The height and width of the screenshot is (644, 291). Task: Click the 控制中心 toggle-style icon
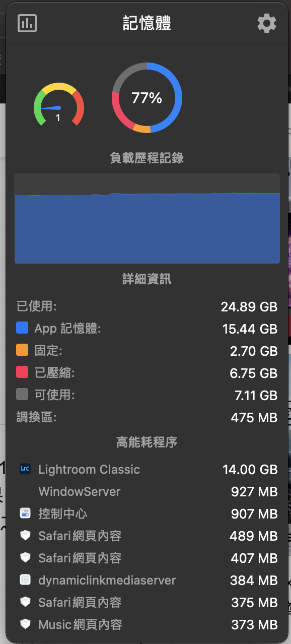pos(25,513)
